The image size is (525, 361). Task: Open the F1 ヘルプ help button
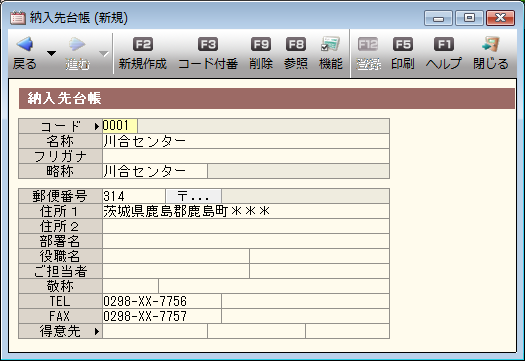[444, 54]
